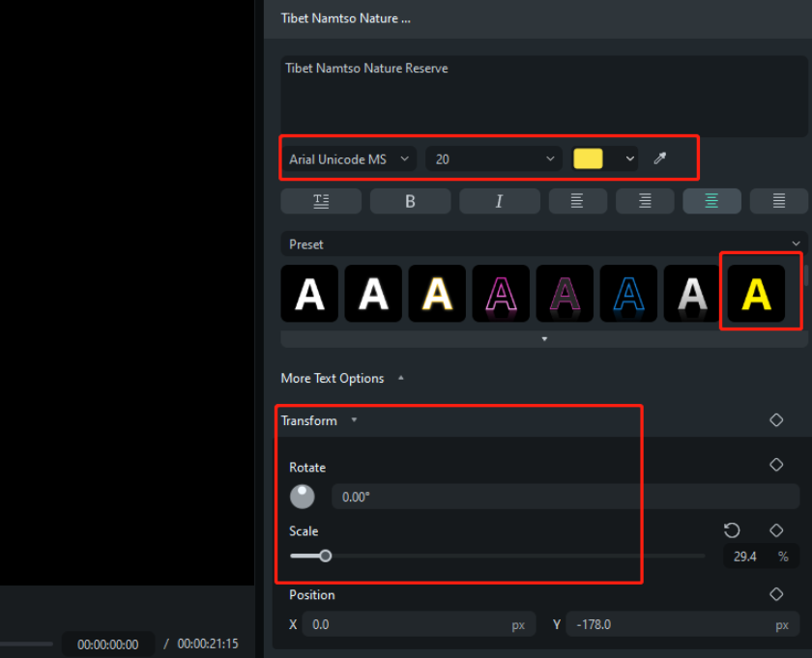812x658 pixels.
Task: Expand the text color dropdown arrow
Action: [x=630, y=157]
